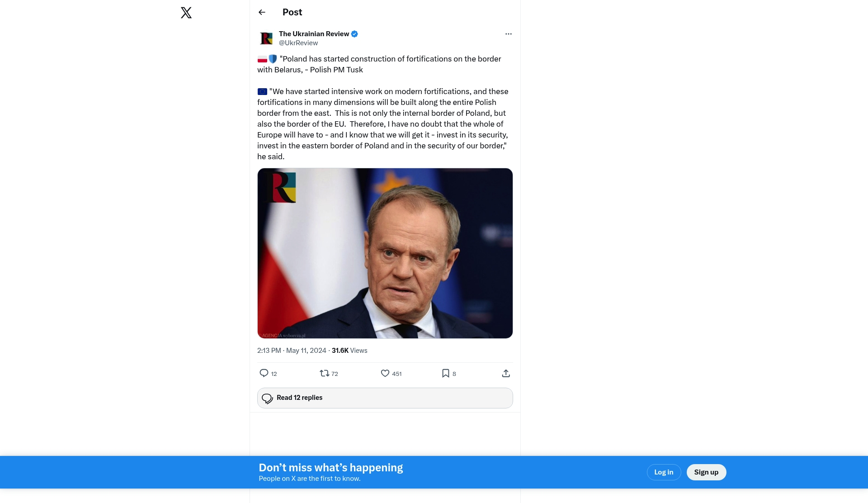Click the Ukrainian Review profile avatar
868x503 pixels.
tap(266, 38)
